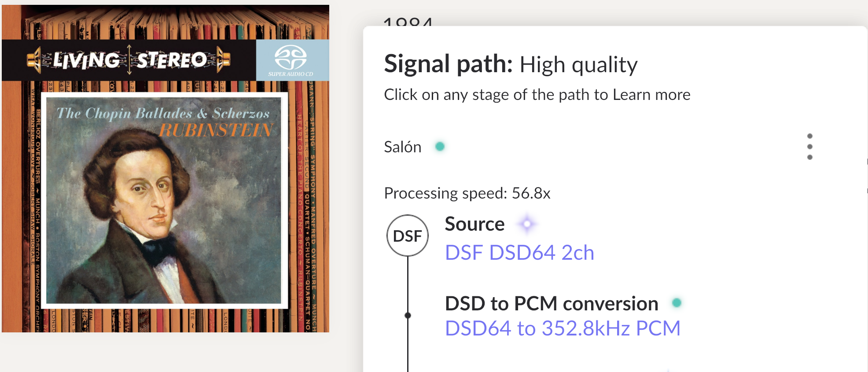868x372 pixels.
Task: Open the three-dot menu beside Salón
Action: tap(809, 147)
